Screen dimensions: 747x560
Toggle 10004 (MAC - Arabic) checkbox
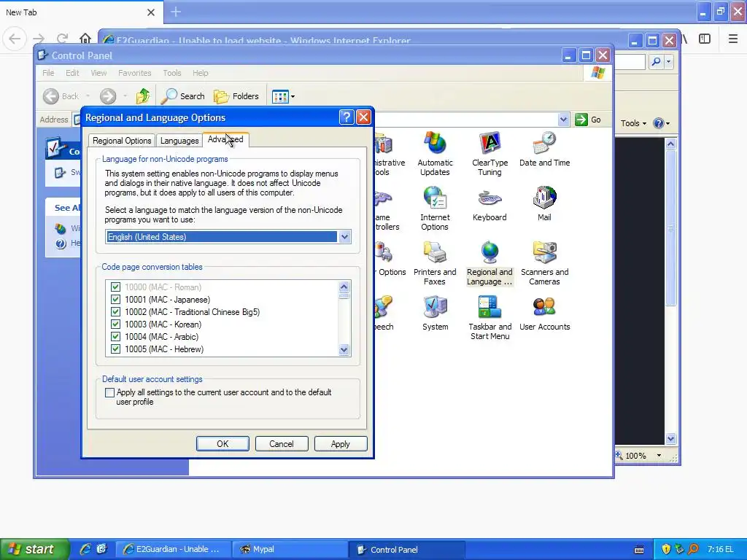point(115,337)
